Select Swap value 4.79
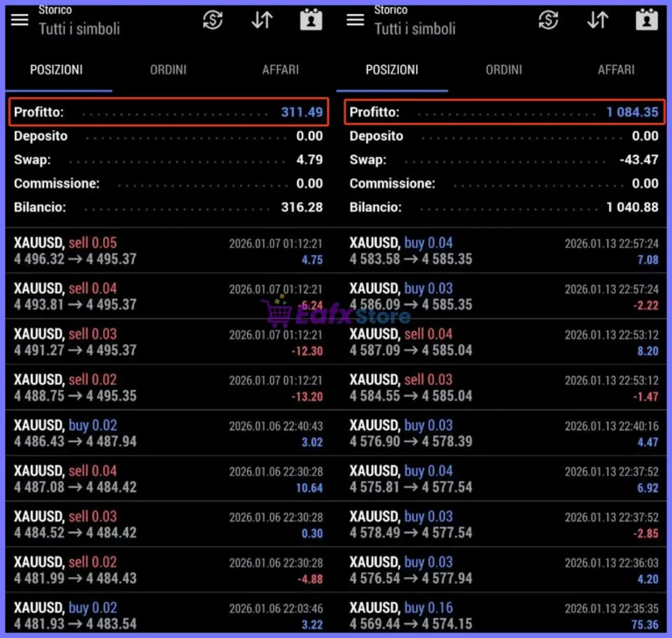 point(309,159)
